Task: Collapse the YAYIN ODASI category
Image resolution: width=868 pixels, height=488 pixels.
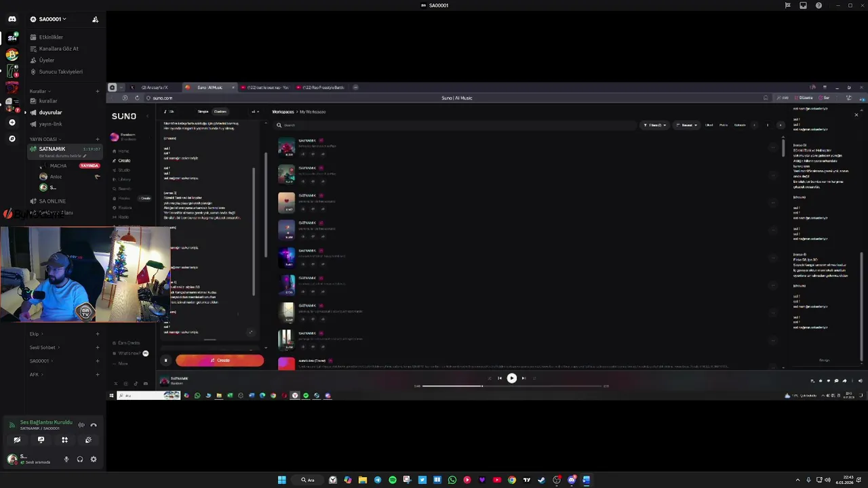Action: coord(45,139)
